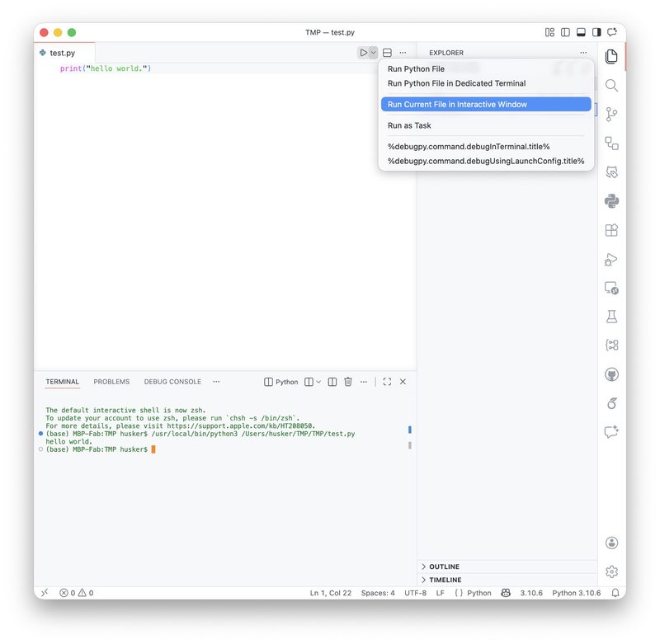Viewport: 660px width, 644px height.
Task: Expand the OUTLINE section
Action: pos(507,566)
